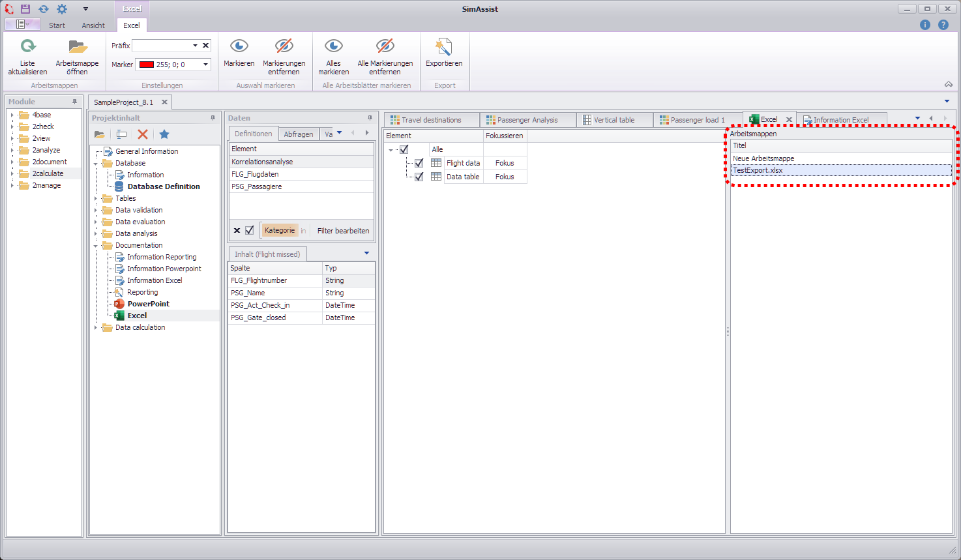Click the Exportieren icon
The width and height of the screenshot is (961, 560).
[443, 47]
